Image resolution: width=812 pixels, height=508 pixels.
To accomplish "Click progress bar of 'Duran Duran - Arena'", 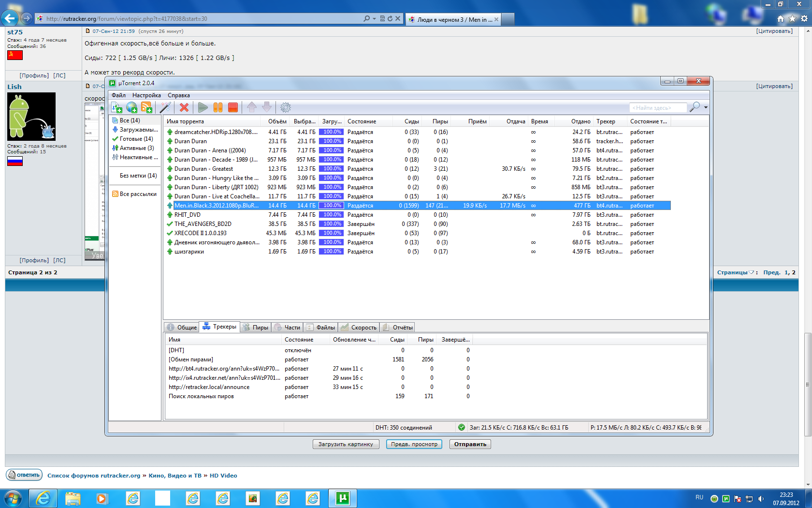I will tap(331, 150).
